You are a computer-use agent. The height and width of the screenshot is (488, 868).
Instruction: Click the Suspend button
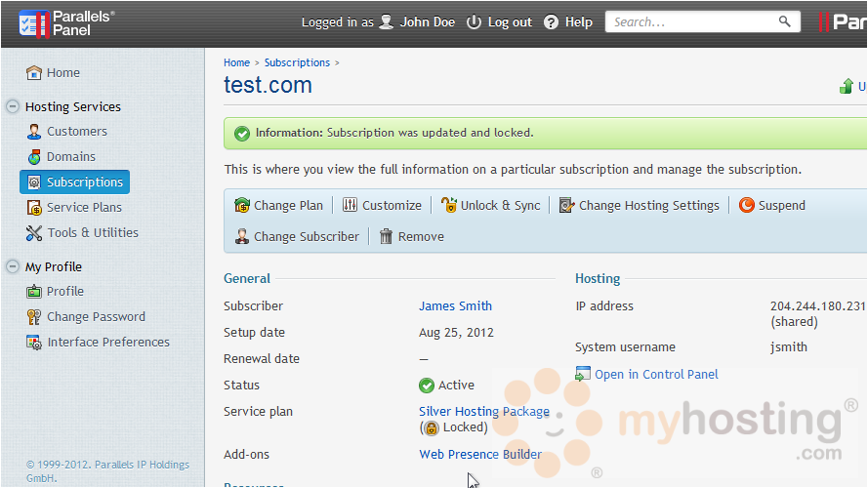(771, 205)
